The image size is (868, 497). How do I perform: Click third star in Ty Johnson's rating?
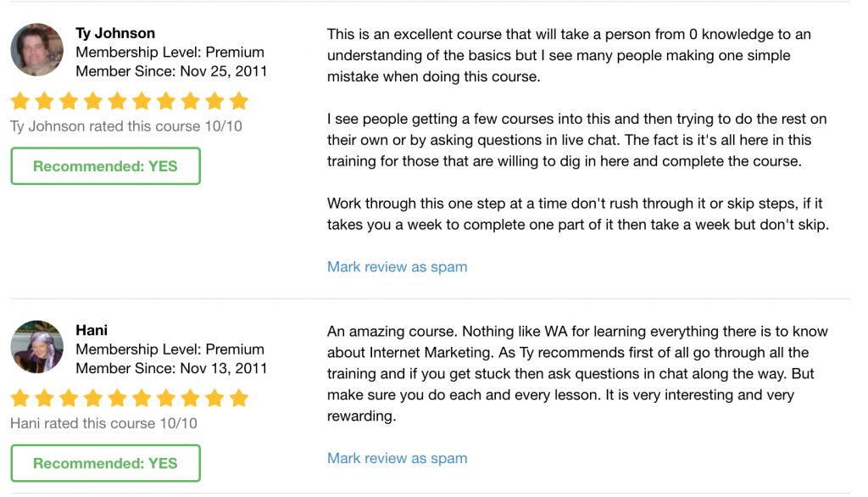tap(69, 102)
